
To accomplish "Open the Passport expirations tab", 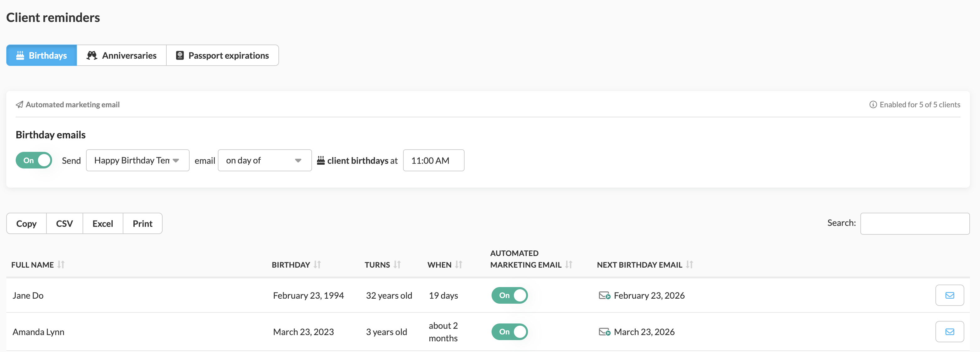I will click(x=222, y=56).
